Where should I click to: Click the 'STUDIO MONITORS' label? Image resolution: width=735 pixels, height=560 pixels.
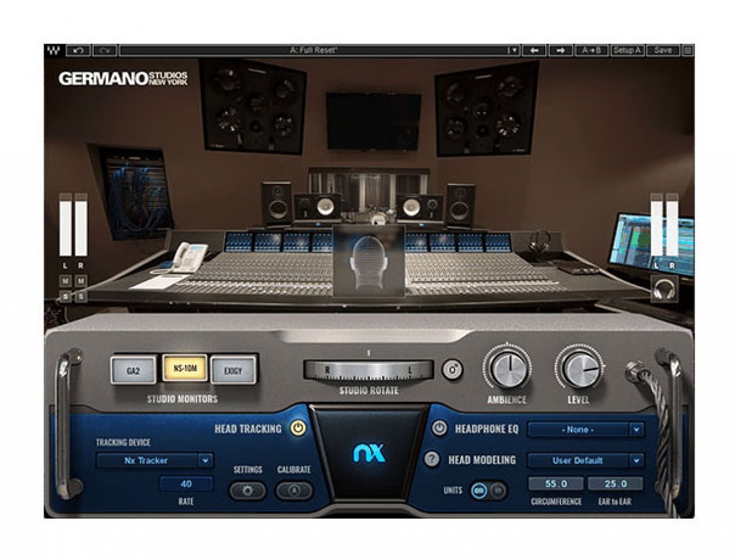click(183, 399)
